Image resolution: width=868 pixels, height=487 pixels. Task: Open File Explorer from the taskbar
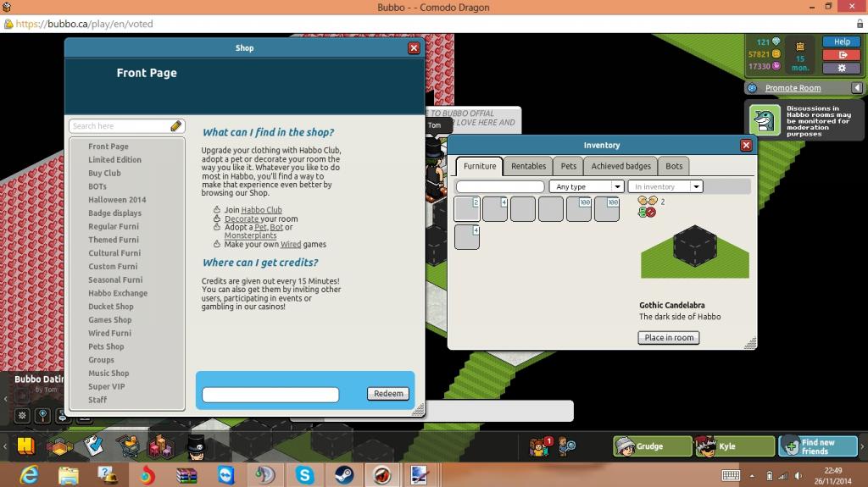point(68,475)
